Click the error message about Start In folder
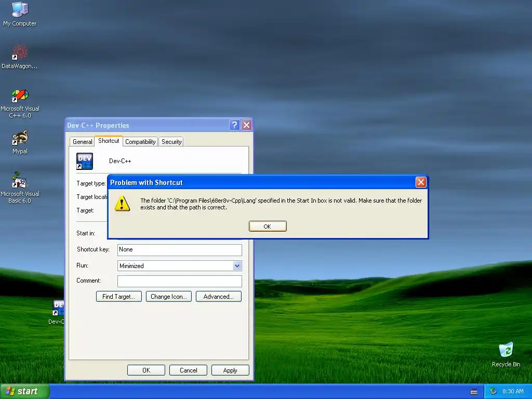The width and height of the screenshot is (532, 399). pyautogui.click(x=281, y=204)
